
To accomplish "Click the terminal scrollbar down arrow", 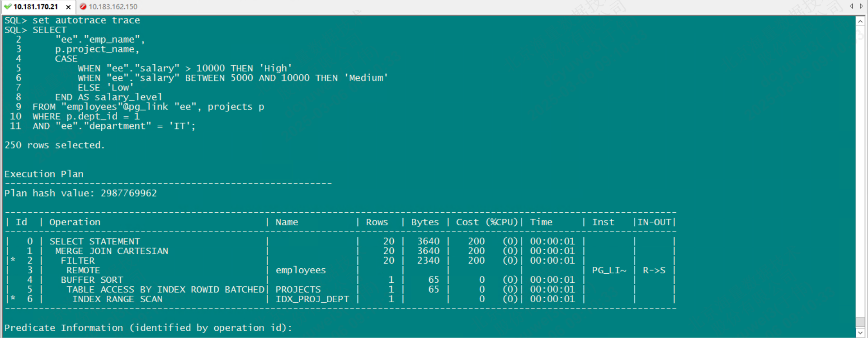I will [x=860, y=333].
